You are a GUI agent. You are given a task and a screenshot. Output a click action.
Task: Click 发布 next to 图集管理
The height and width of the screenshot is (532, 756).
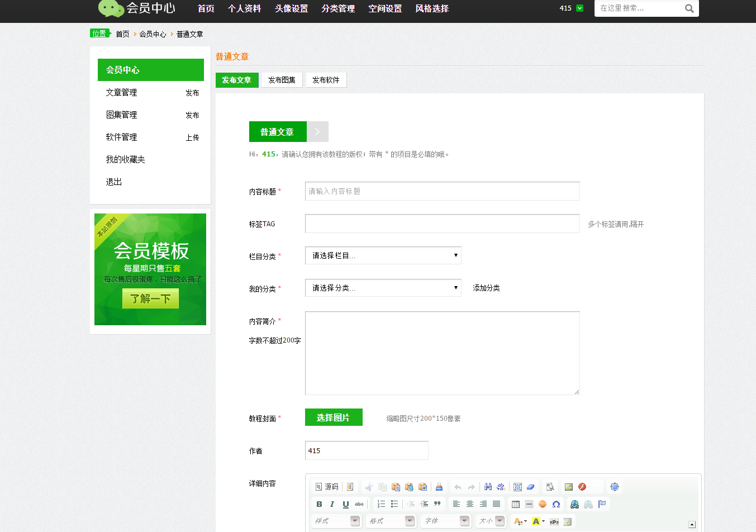(x=192, y=115)
